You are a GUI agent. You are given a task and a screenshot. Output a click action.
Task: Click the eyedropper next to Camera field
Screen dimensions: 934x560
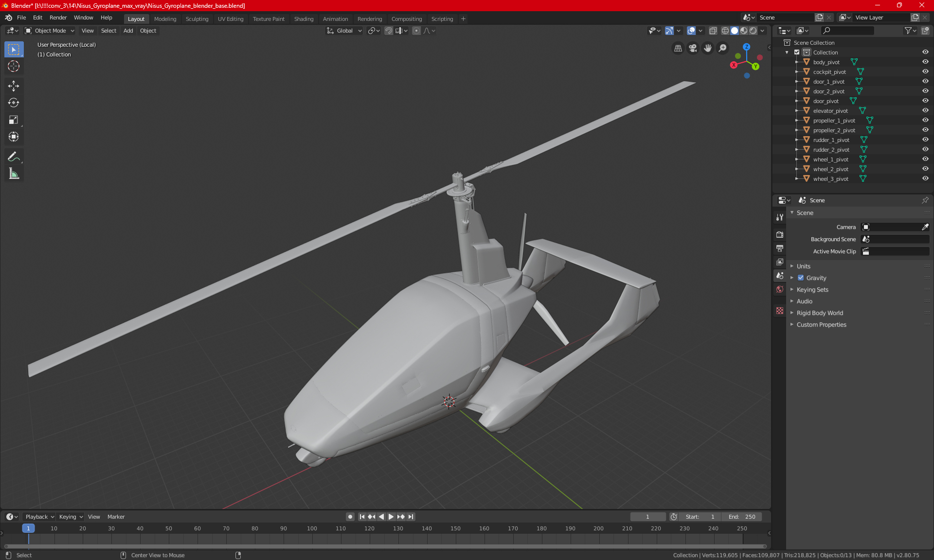pos(925,227)
